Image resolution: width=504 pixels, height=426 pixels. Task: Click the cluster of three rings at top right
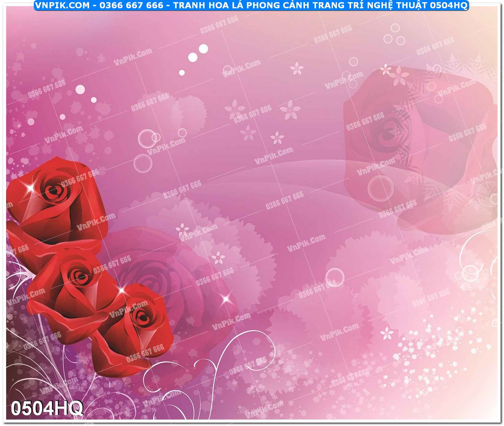[x=394, y=35]
